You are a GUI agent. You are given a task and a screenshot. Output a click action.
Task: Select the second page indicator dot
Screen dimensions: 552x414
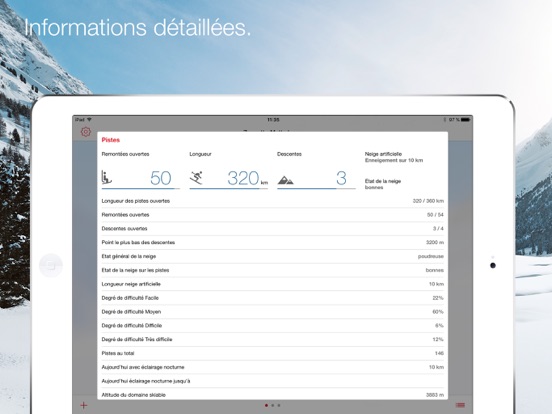(272, 405)
